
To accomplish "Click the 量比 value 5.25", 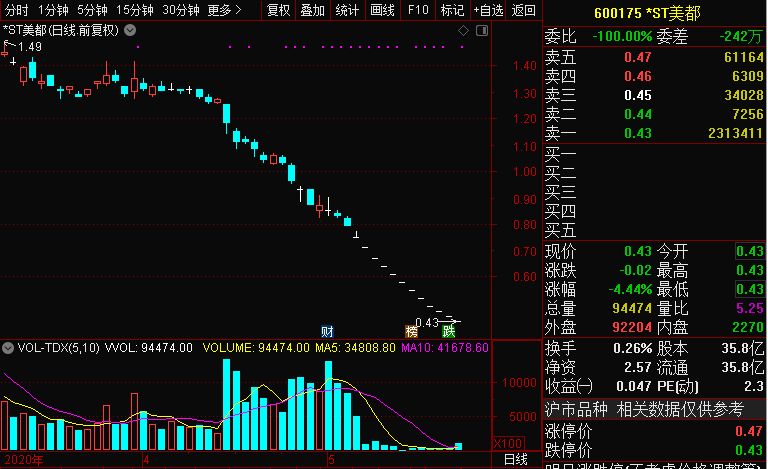I will 750,308.
